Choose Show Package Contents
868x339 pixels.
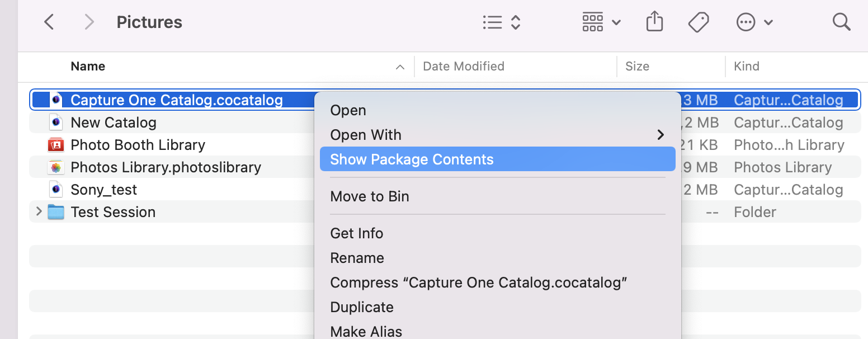(x=412, y=159)
